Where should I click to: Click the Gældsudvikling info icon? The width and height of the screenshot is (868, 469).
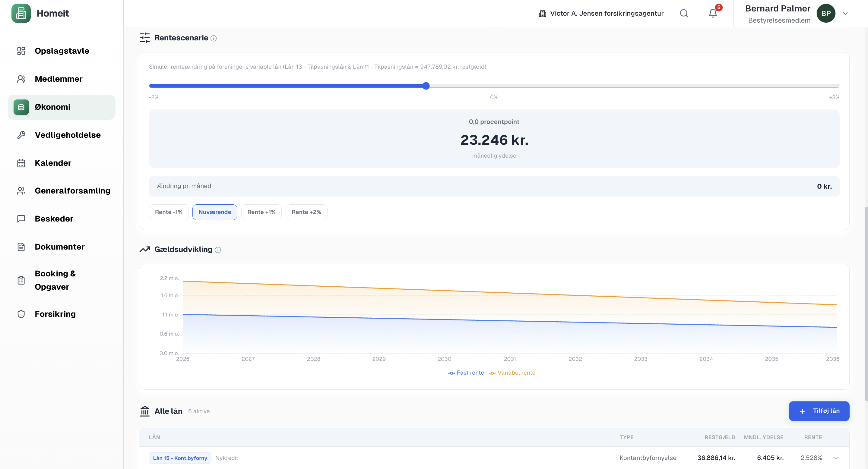[218, 250]
